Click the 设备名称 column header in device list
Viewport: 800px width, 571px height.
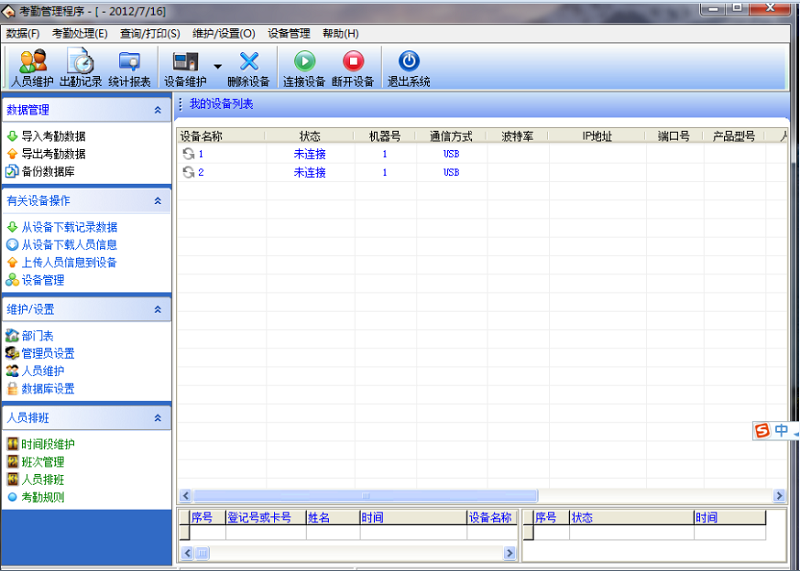pos(221,136)
